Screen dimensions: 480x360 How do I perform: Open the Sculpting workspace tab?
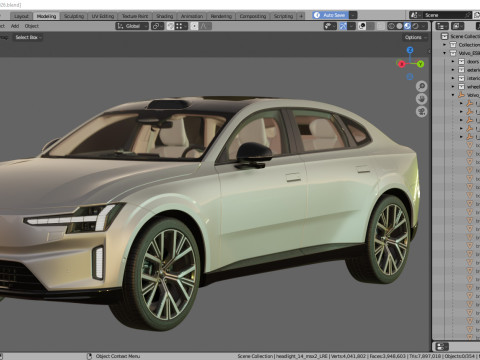point(74,16)
